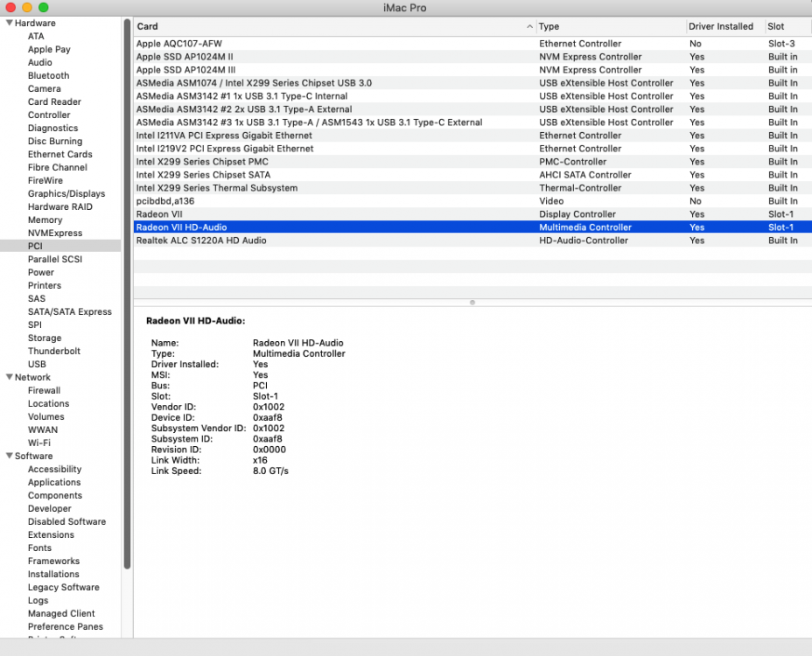The height and width of the screenshot is (656, 812).
Task: Select Printers in the sidebar
Action: click(45, 285)
